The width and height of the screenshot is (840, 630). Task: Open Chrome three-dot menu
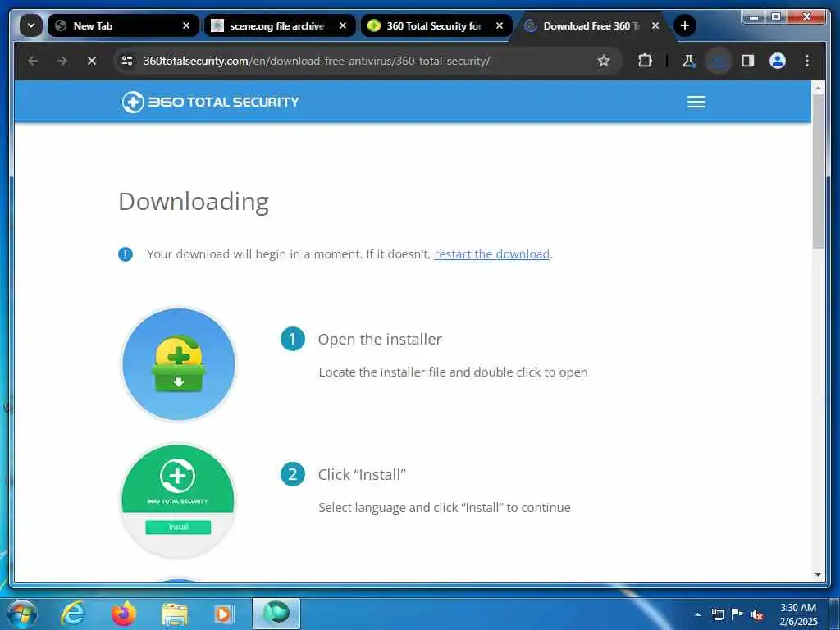click(x=807, y=61)
